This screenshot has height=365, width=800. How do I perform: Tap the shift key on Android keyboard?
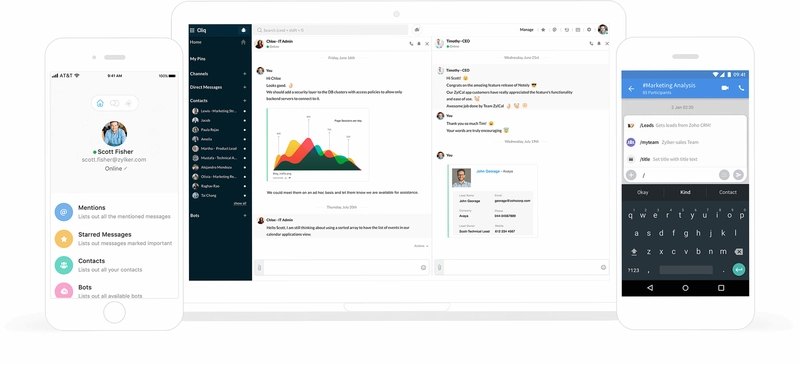(634, 252)
